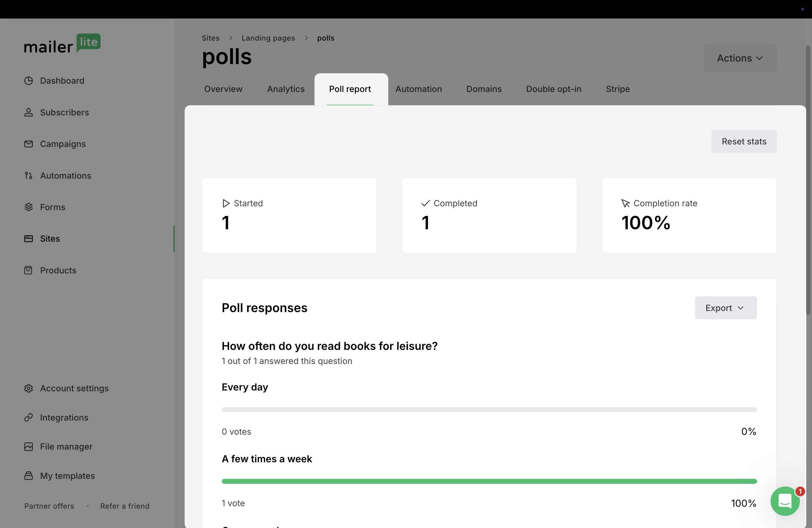Viewport: 812px width, 528px height.
Task: Click the Forms layers icon
Action: [x=29, y=207]
